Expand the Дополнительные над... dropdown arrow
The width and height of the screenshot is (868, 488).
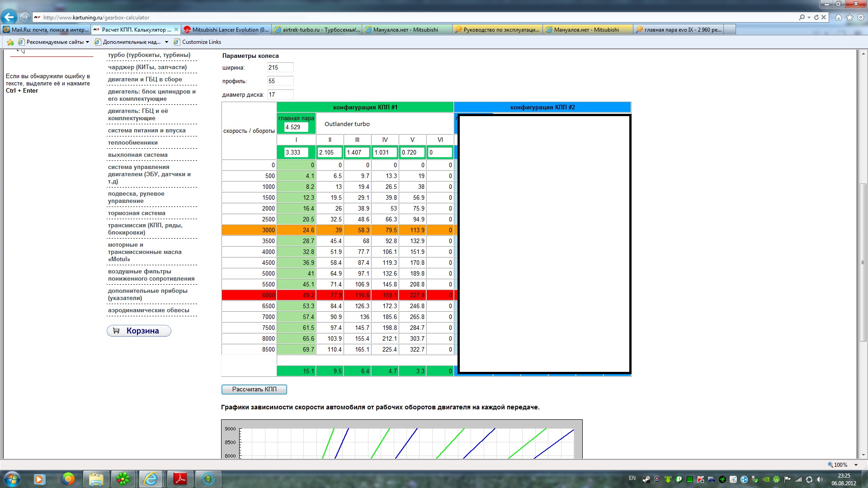click(x=166, y=42)
